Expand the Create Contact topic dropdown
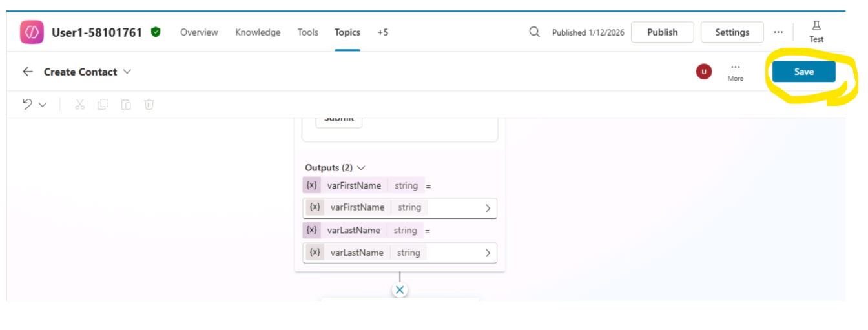868x330 pixels. pyautogui.click(x=127, y=72)
